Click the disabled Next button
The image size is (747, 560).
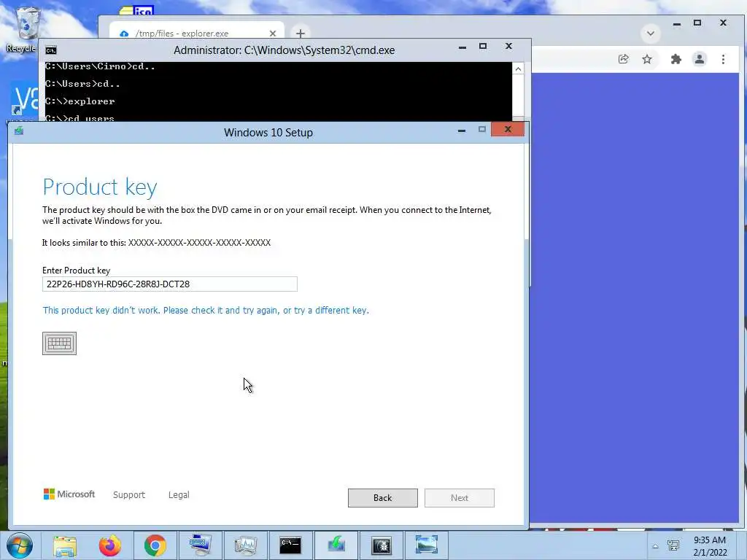click(460, 497)
